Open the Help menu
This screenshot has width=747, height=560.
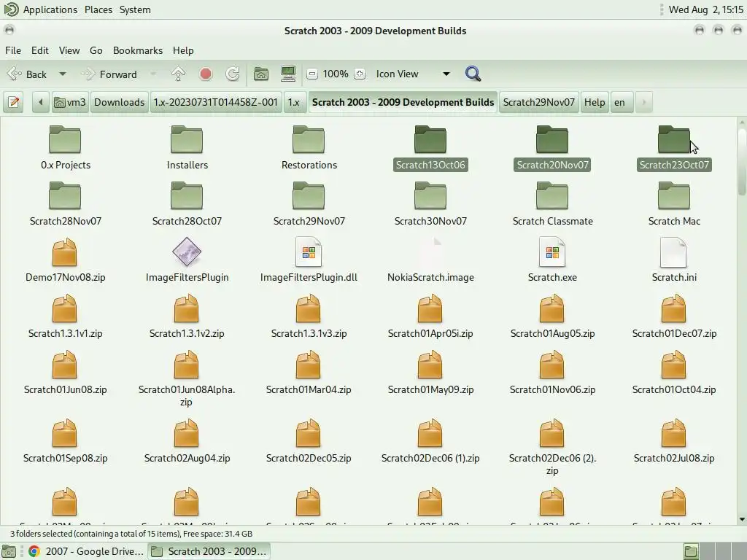(183, 50)
